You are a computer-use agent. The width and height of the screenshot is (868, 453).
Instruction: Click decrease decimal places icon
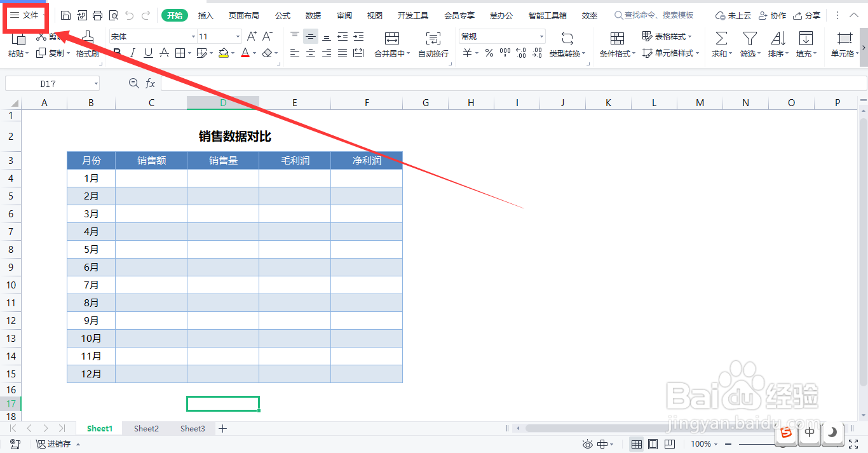click(537, 53)
